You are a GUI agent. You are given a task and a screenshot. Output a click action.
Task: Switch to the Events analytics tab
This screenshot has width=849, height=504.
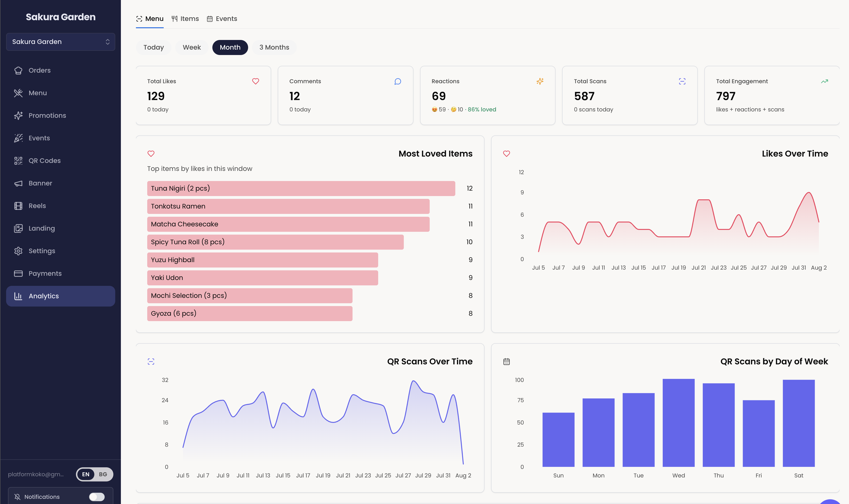pos(222,19)
